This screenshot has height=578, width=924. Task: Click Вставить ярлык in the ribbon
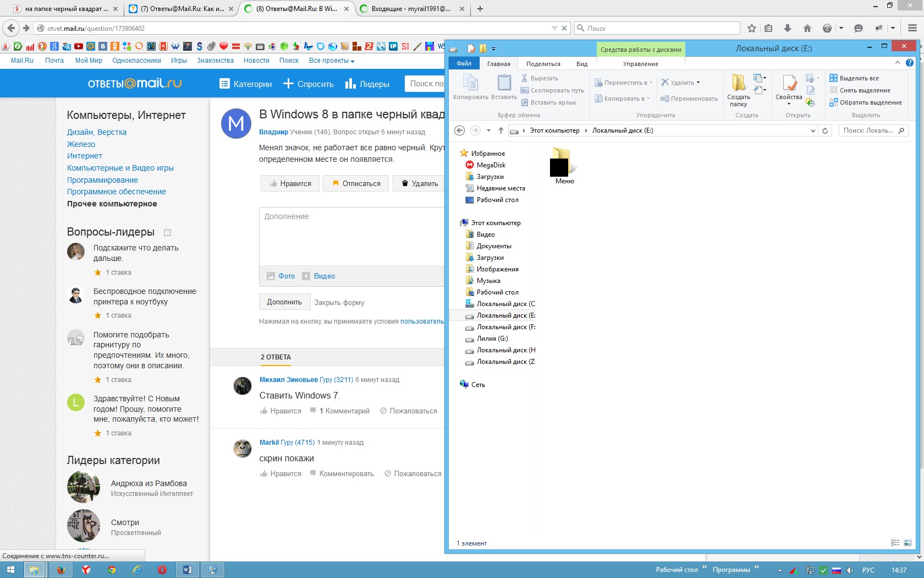(549, 102)
